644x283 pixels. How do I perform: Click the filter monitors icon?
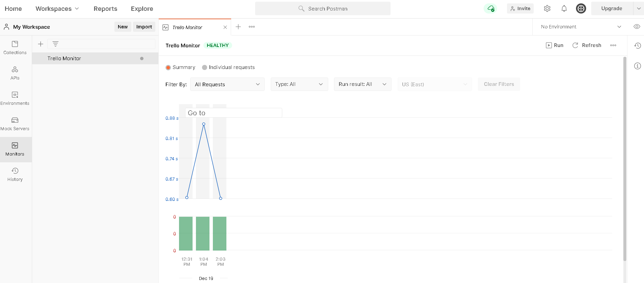(55, 44)
